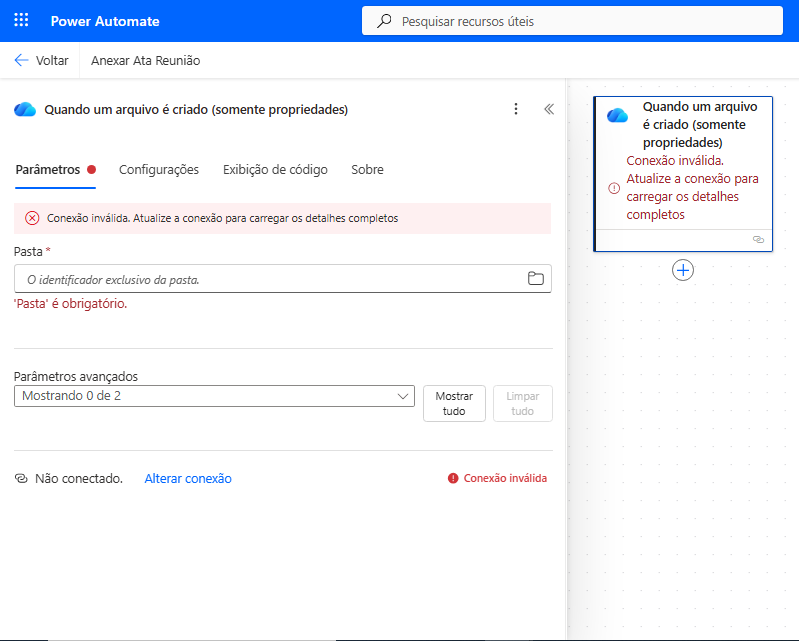Click the 'Pasta' é obrigatório error text
The height and width of the screenshot is (641, 799).
point(70,304)
